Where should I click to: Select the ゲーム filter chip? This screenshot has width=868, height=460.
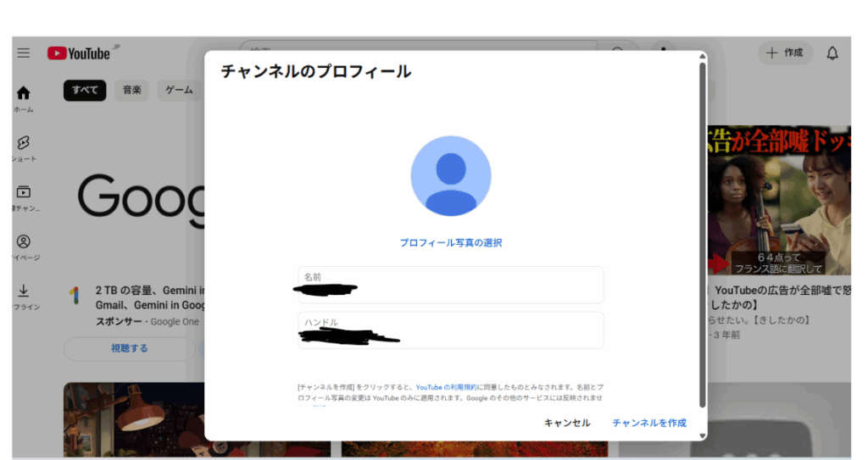[x=179, y=90]
